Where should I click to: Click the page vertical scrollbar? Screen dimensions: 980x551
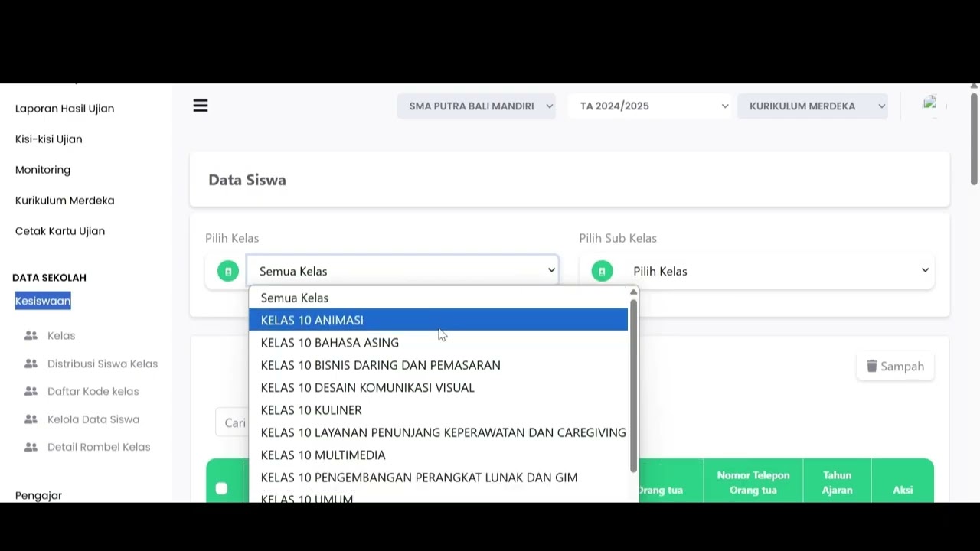[x=974, y=139]
